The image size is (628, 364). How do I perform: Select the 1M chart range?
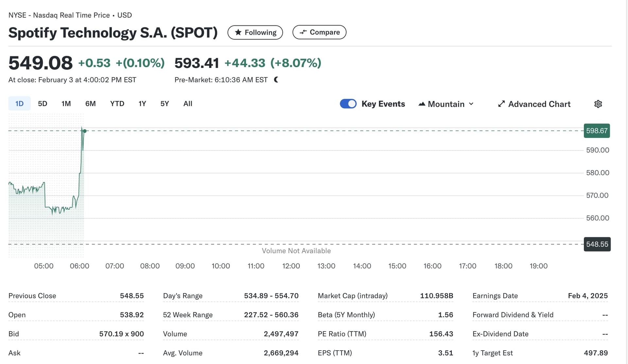(x=66, y=104)
